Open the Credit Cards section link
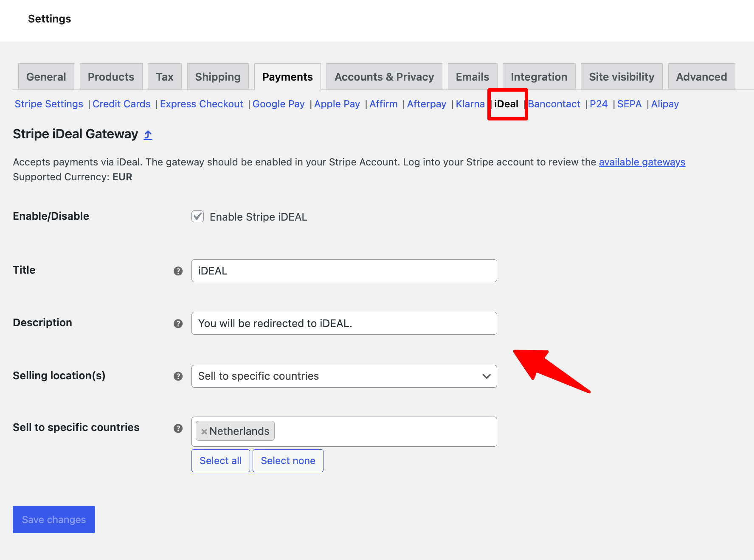754x560 pixels. (121, 104)
